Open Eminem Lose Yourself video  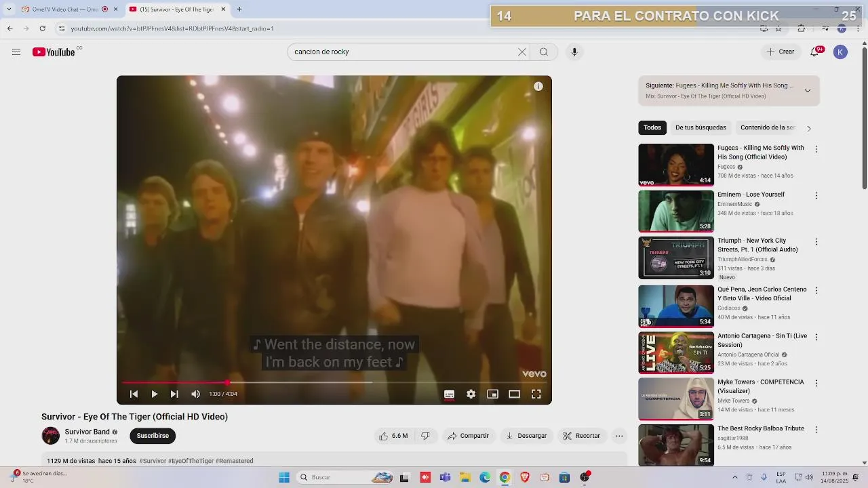pos(676,211)
